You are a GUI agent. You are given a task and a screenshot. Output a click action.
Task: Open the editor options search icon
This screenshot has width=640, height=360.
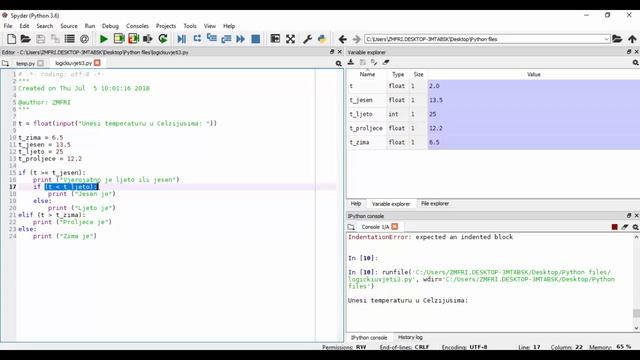click(x=338, y=63)
